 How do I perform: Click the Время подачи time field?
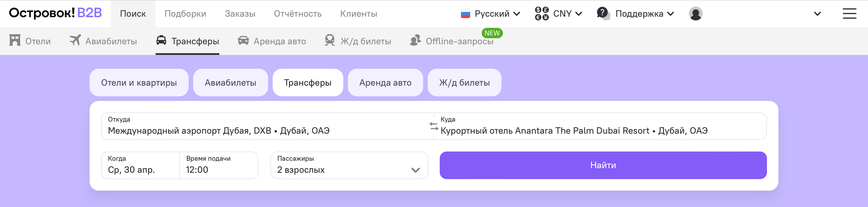click(x=218, y=166)
